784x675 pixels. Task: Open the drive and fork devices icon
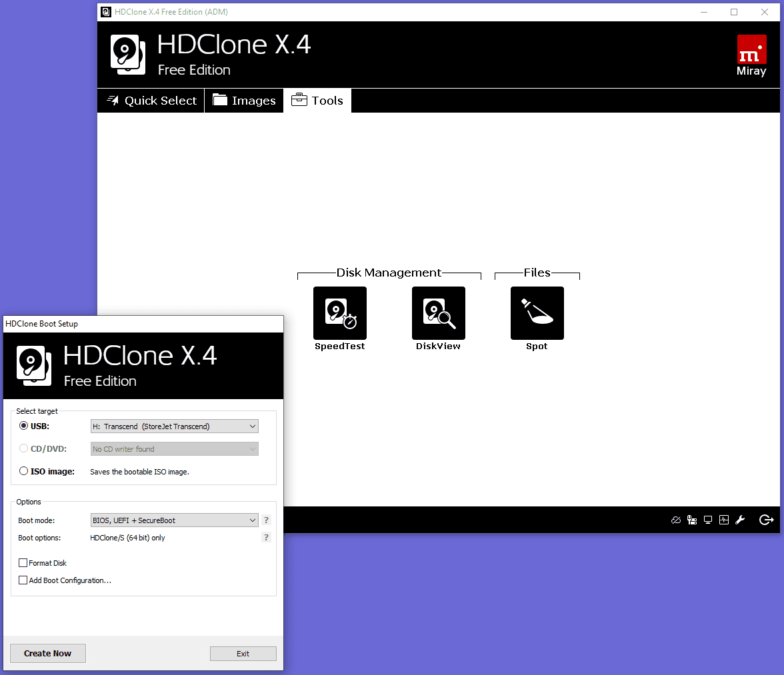pos(691,520)
